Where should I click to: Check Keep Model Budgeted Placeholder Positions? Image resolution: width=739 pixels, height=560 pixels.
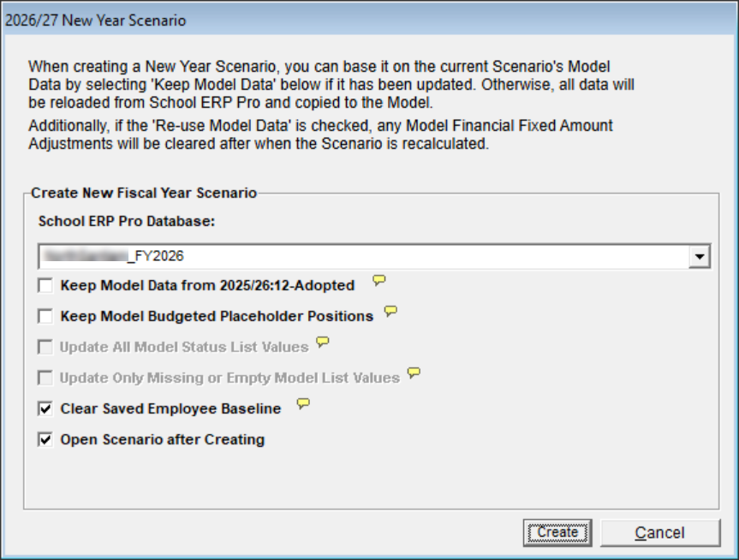45,316
